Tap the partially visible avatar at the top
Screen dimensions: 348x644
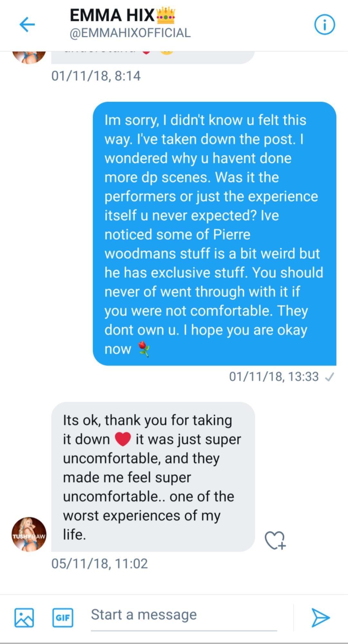pyautogui.click(x=29, y=57)
